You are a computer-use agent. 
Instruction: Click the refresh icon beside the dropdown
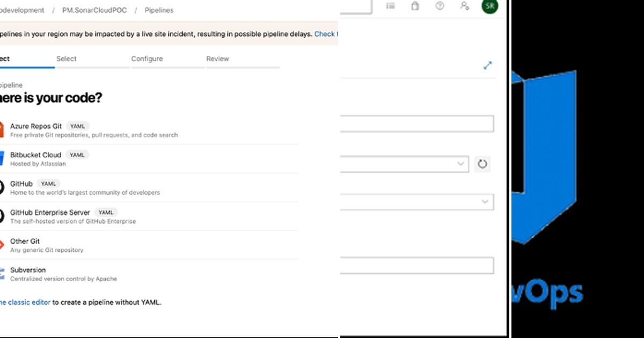(x=482, y=164)
